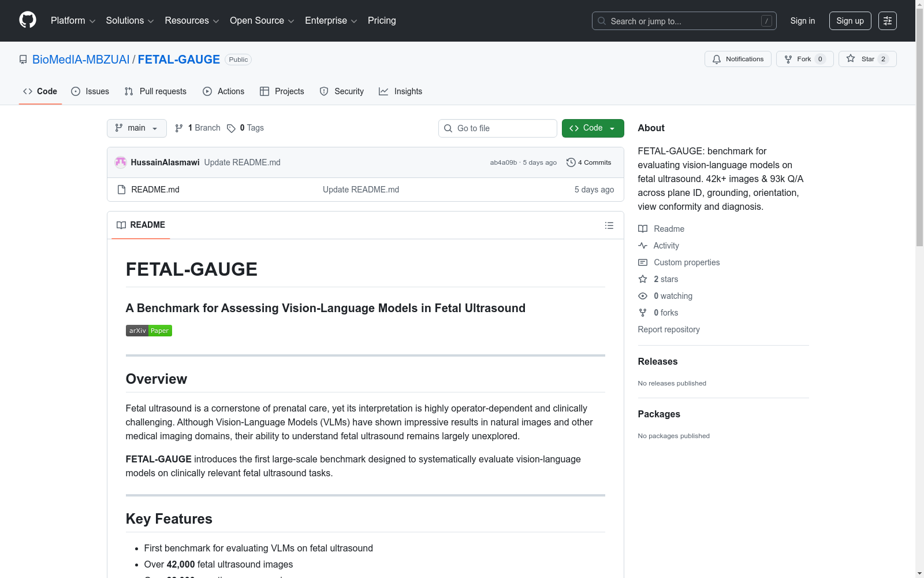Click the Custom properties note icon

(x=643, y=262)
